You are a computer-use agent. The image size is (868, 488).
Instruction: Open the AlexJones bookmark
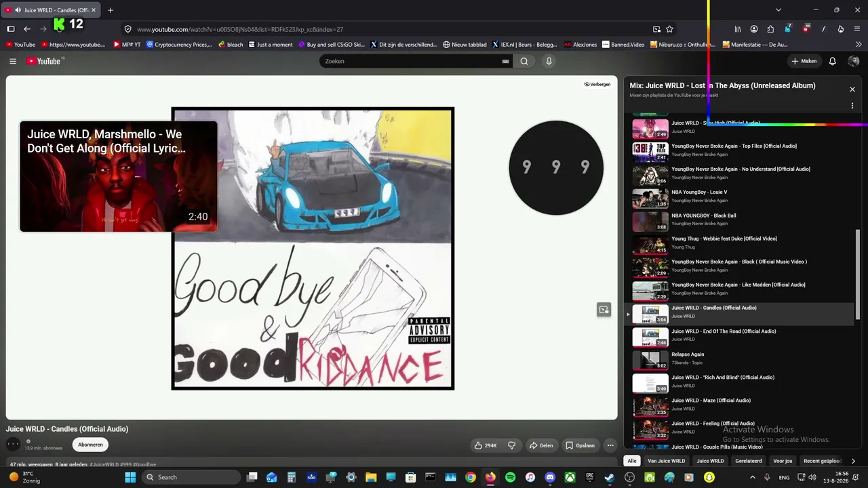580,45
